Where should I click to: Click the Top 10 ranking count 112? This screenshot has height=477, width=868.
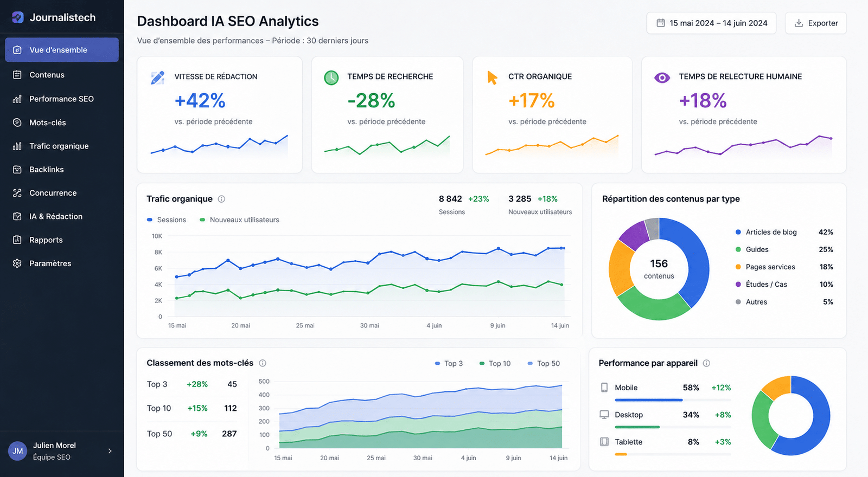(231, 408)
